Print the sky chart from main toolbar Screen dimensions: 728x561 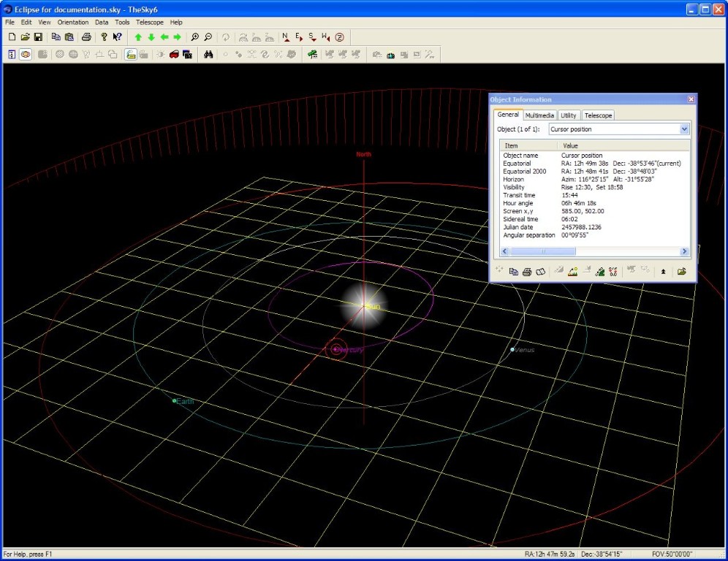(x=86, y=37)
